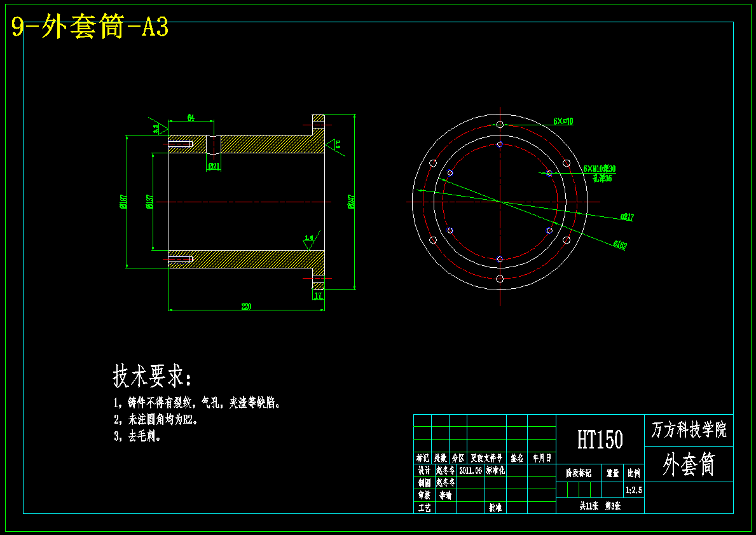Image resolution: width=756 pixels, height=535 pixels.
Task: Click the "签名" header cell
Action: tap(517, 458)
